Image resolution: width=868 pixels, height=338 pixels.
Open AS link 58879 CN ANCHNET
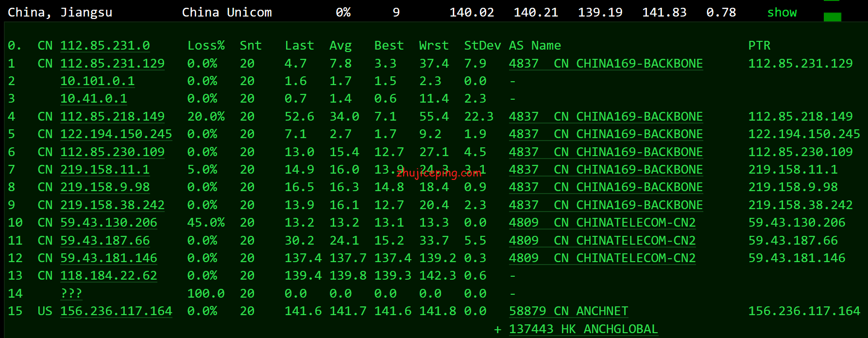coord(568,311)
